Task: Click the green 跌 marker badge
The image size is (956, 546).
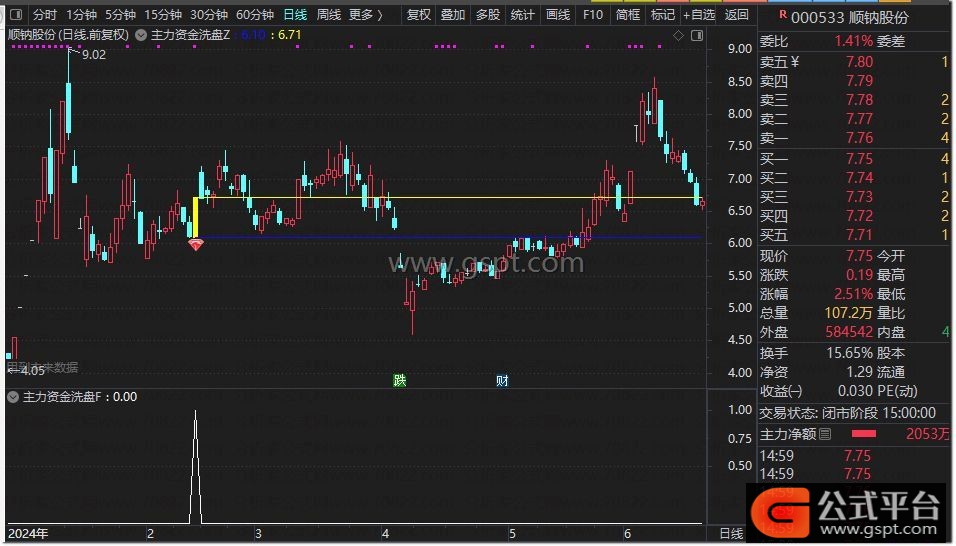Action: coord(400,380)
